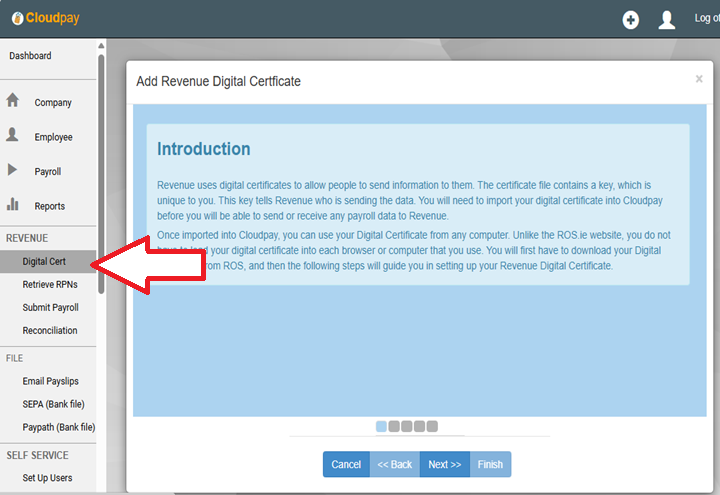720x495 pixels.
Task: Click the sidebar vertical scrollbar
Action: click(100, 170)
